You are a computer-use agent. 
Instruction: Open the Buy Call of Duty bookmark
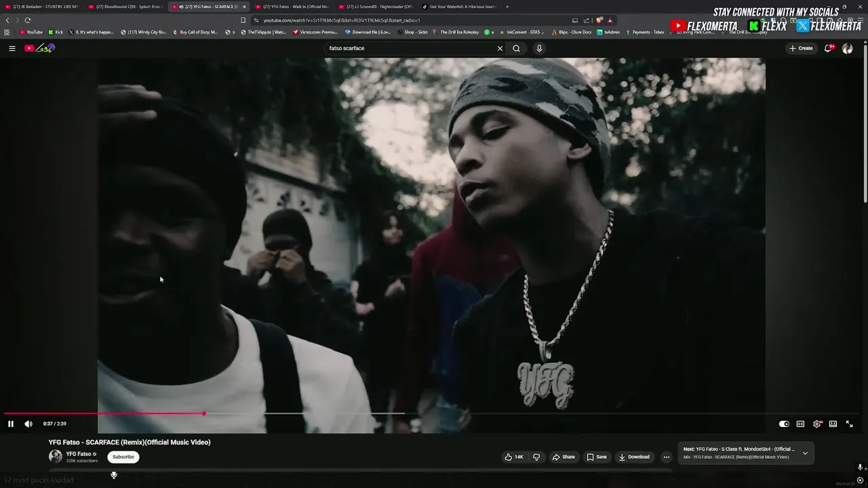pos(196,32)
